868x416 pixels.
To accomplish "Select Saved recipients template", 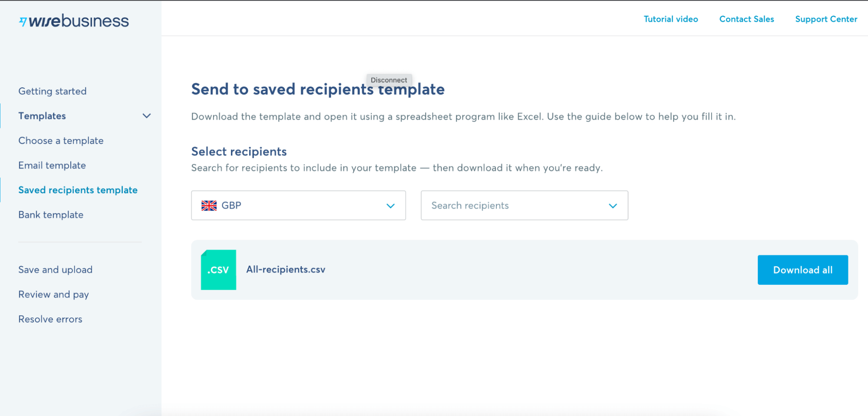I will point(78,190).
